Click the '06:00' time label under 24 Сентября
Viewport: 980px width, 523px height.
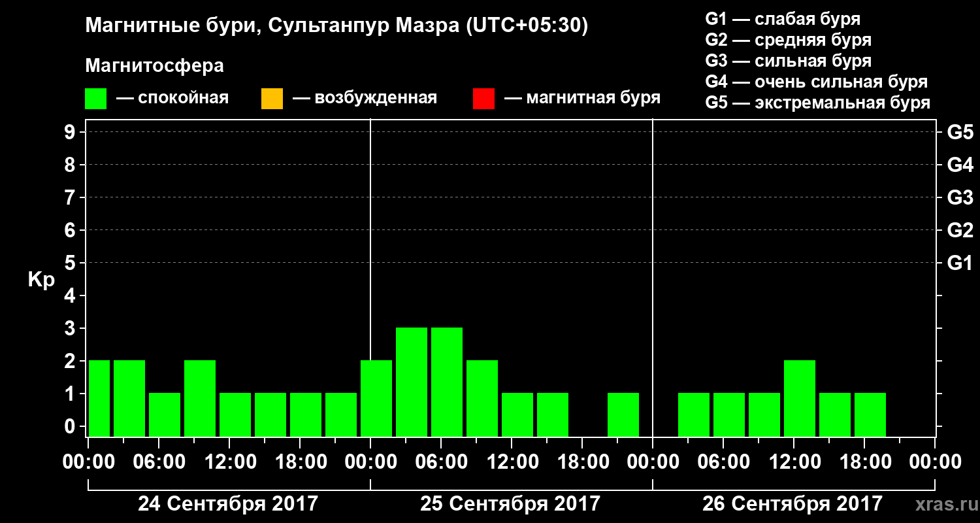tap(159, 462)
